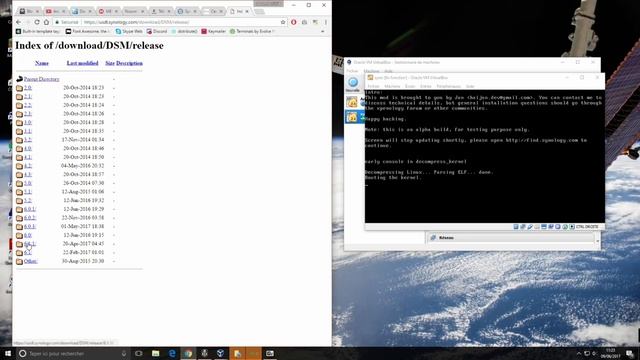This screenshot has width=640, height=360.
Task: Switch to VirtualBox cube icon in taskbar
Action: coord(220,353)
